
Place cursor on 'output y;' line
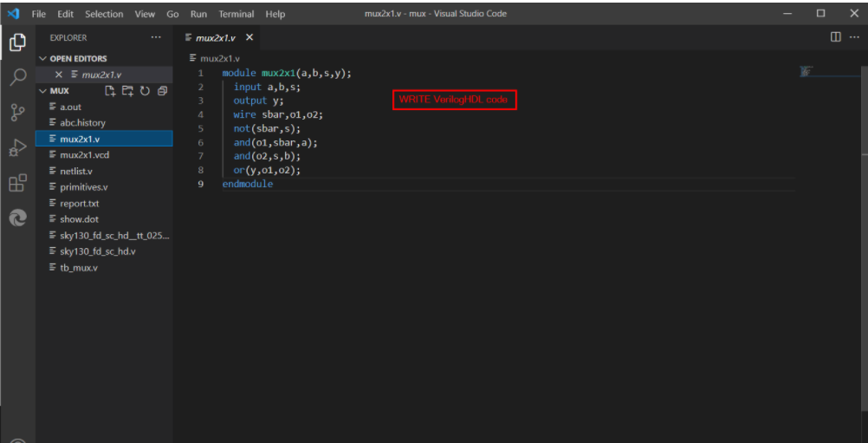coord(258,101)
